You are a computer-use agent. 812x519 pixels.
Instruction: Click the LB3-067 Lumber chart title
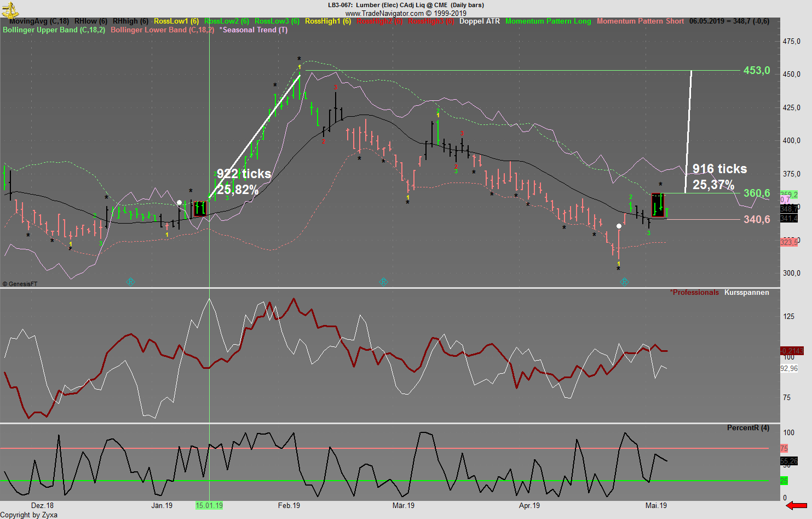pyautogui.click(x=406, y=5)
